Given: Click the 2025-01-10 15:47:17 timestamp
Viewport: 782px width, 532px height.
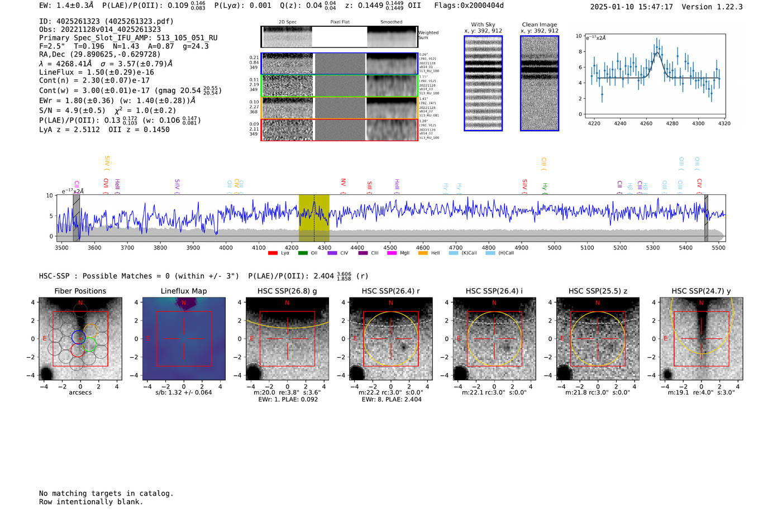Looking at the screenshot, I should [632, 7].
